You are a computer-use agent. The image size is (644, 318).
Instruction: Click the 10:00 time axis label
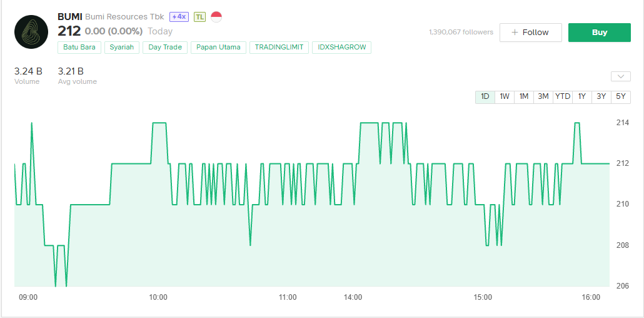click(x=158, y=297)
